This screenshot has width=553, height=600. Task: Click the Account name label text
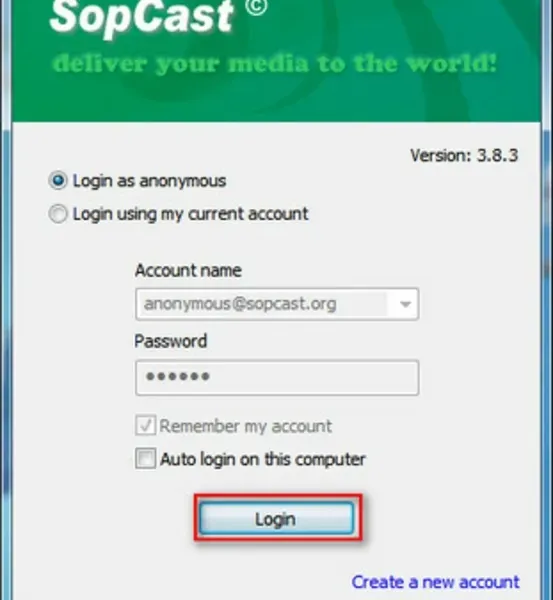click(188, 271)
